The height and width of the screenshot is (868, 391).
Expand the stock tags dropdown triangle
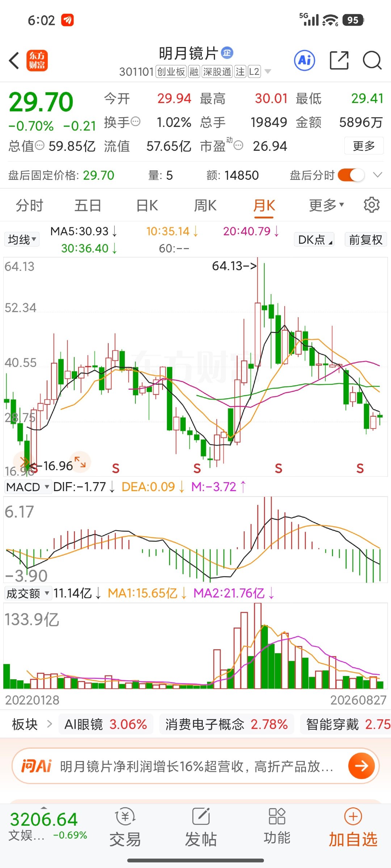[268, 72]
